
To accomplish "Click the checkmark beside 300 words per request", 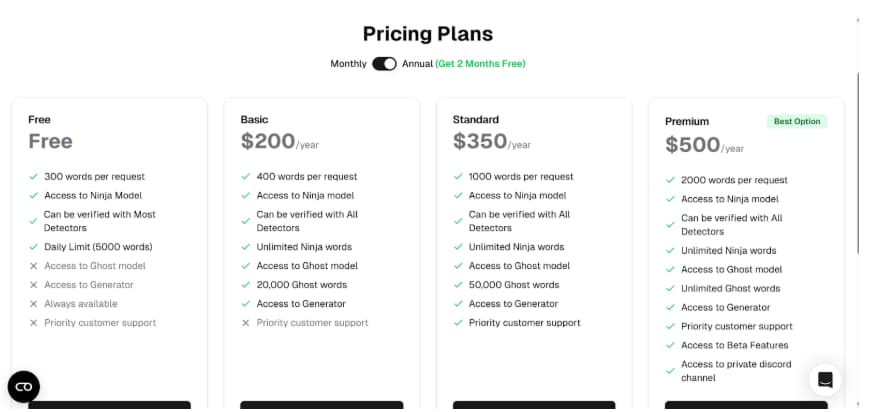I will 33,177.
